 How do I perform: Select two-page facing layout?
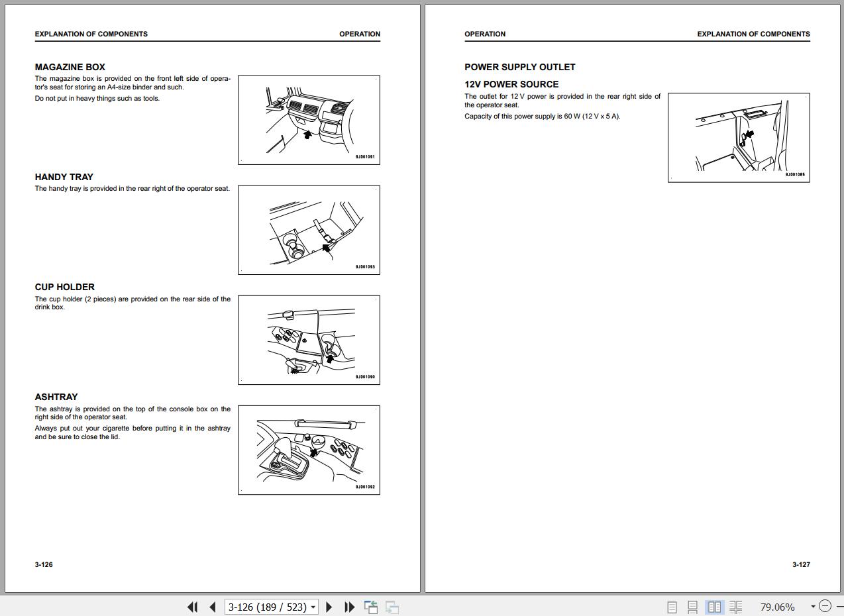[x=714, y=607]
